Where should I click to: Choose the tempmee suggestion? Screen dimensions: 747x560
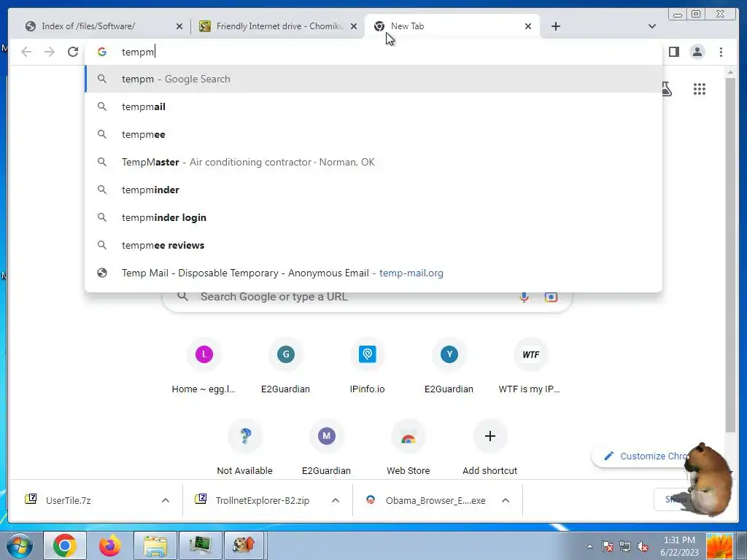coord(373,134)
